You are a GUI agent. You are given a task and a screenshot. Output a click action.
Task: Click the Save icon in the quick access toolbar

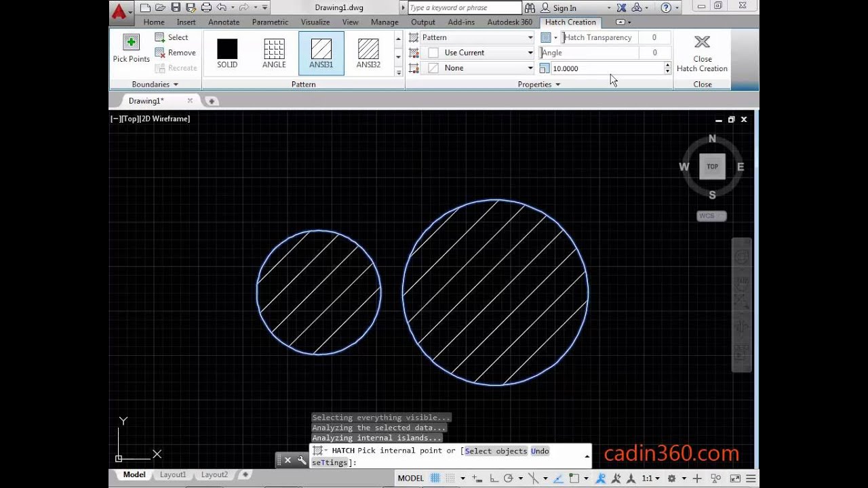pos(176,7)
